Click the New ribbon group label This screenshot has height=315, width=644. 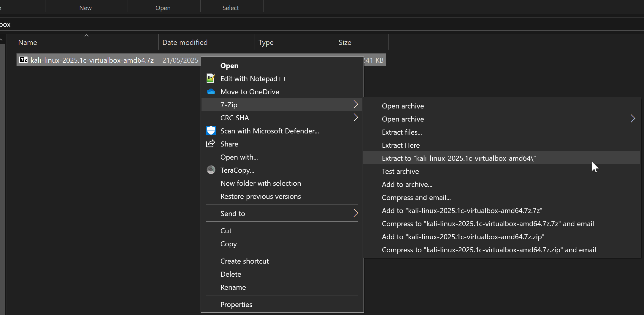85,8
